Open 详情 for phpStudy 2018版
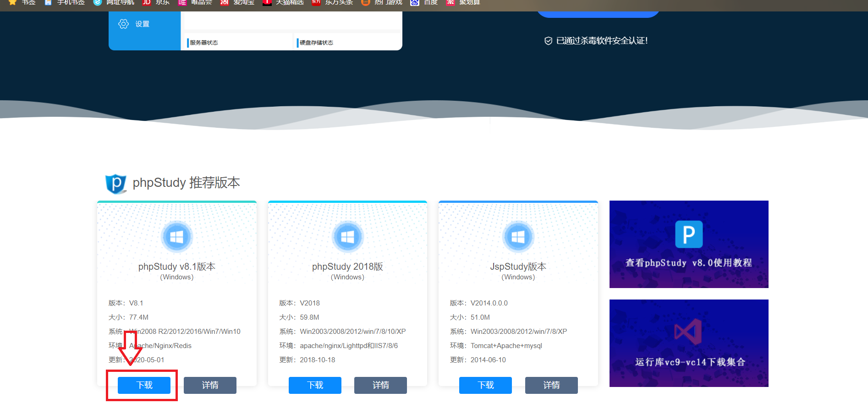Image resolution: width=868 pixels, height=414 pixels. point(380,385)
